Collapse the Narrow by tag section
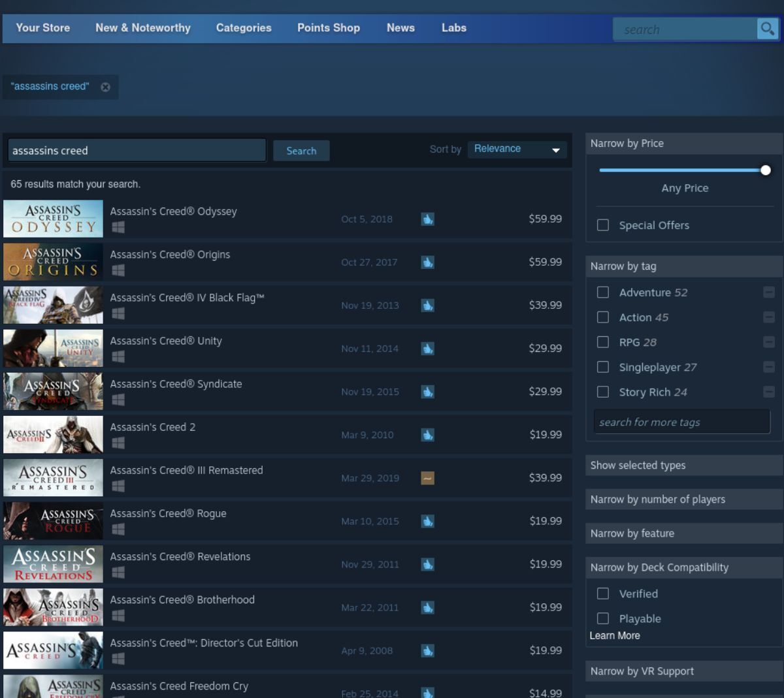This screenshot has height=698, width=784. 684,266
